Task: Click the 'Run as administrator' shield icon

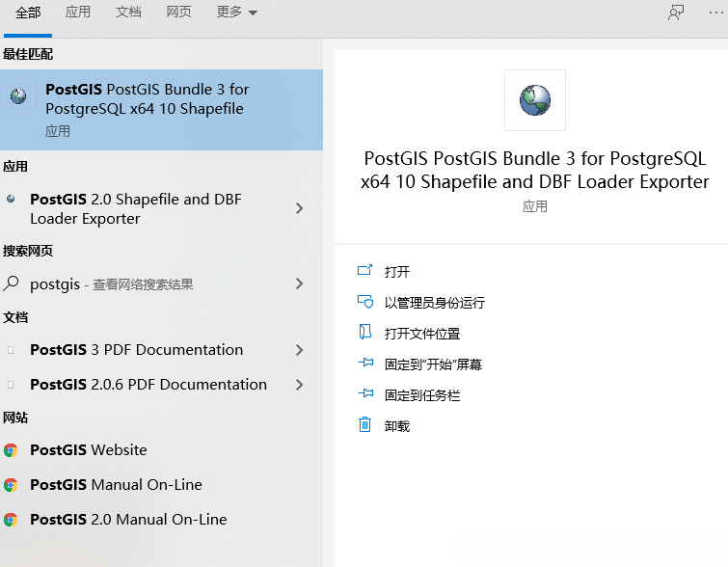Action: point(364,302)
